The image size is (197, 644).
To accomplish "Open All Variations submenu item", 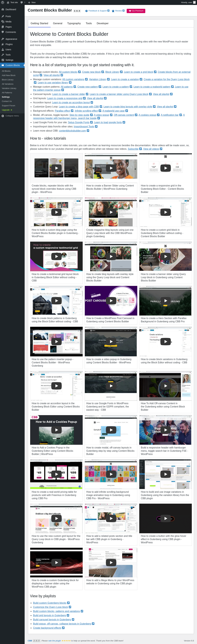I will (8, 84).
